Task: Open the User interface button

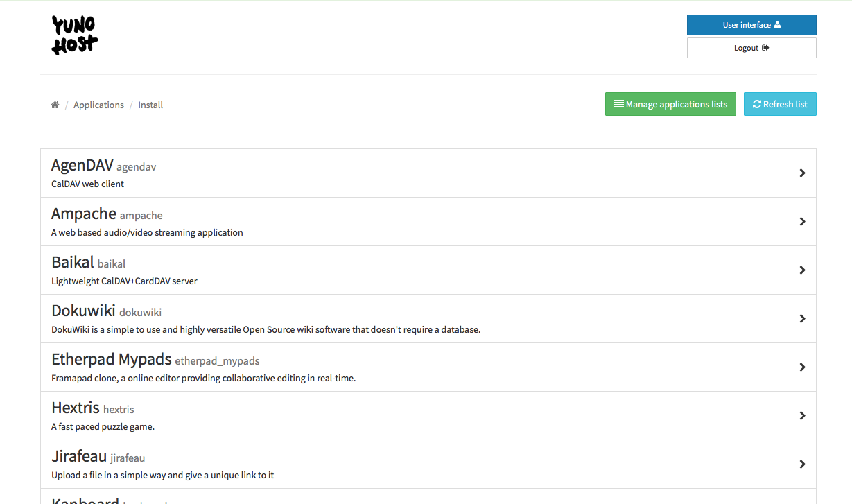Action: [x=751, y=25]
